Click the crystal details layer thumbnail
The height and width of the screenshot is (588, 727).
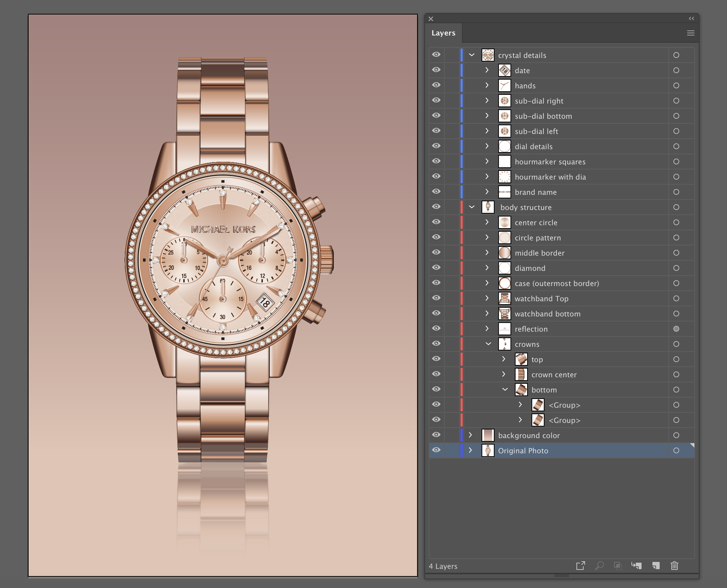[x=488, y=55]
